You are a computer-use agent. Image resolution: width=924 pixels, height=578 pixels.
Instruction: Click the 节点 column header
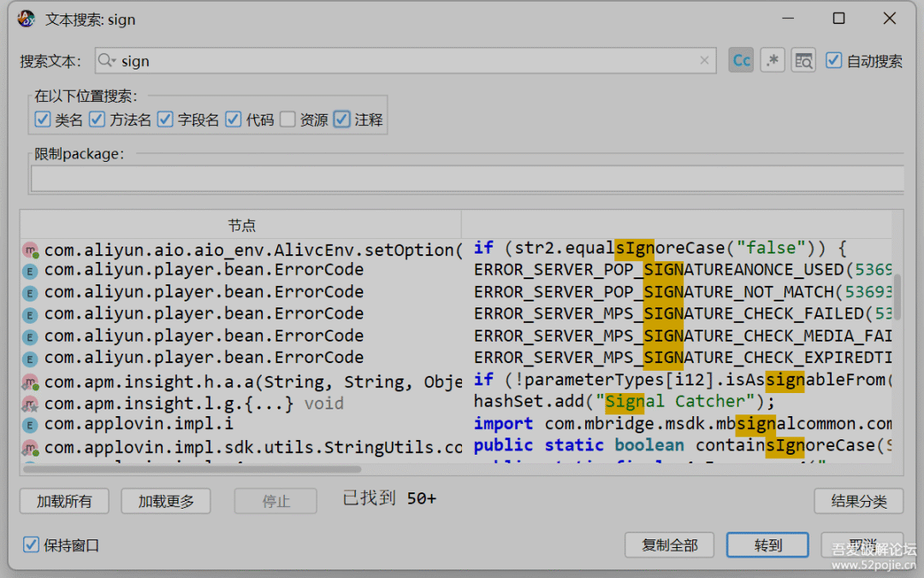[241, 224]
